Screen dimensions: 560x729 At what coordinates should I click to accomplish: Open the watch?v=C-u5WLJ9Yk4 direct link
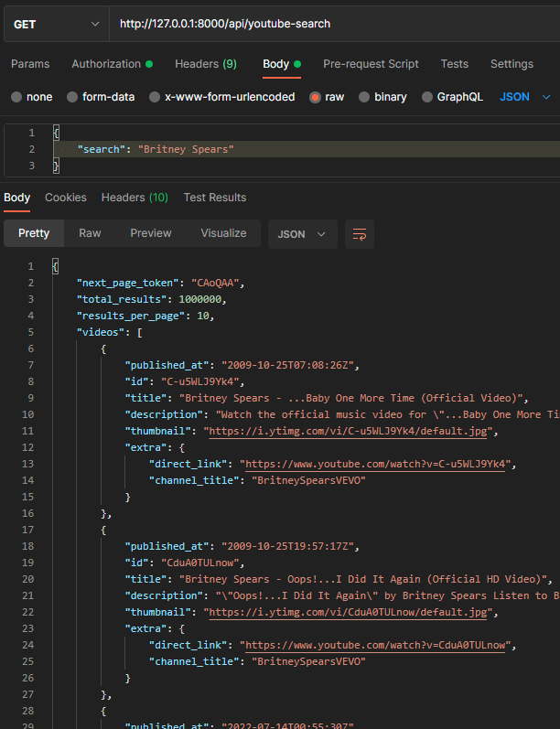pos(375,464)
